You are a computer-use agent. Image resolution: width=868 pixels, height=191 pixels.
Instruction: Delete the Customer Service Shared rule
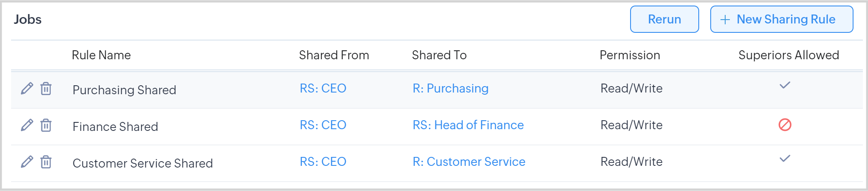(x=46, y=162)
